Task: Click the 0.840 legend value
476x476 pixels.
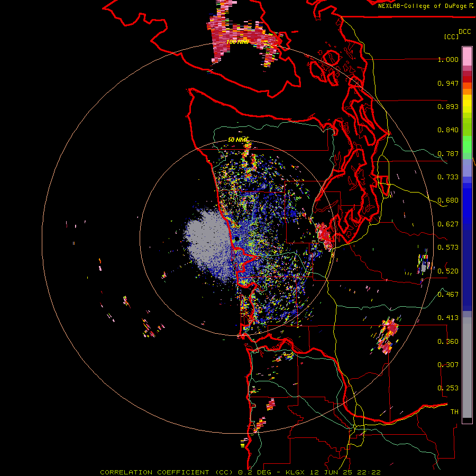Action: [448, 130]
